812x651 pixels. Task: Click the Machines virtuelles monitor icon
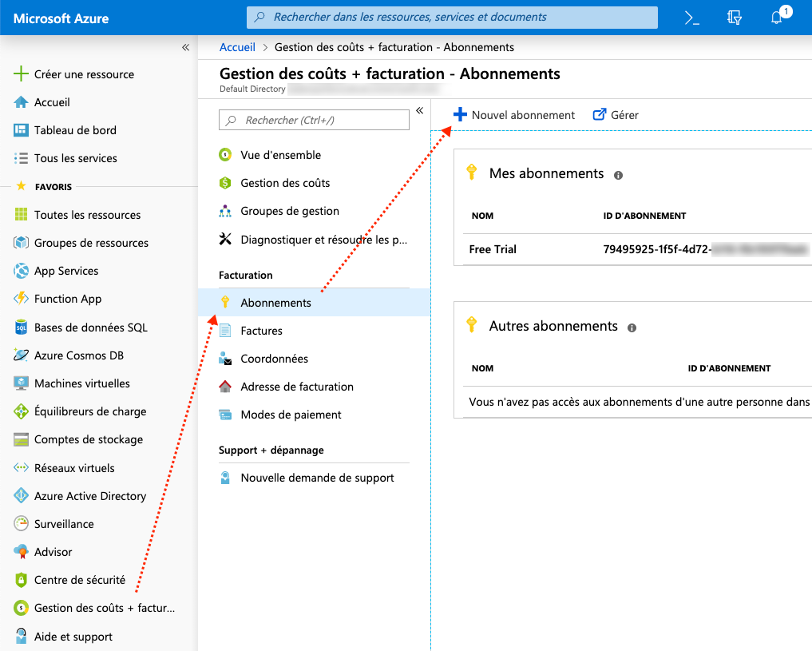[x=21, y=383]
